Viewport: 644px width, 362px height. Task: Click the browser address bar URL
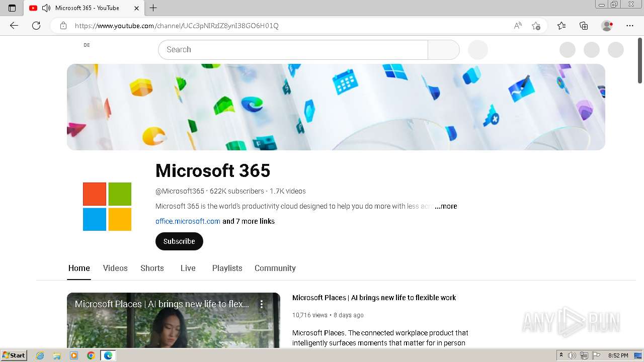point(177,26)
